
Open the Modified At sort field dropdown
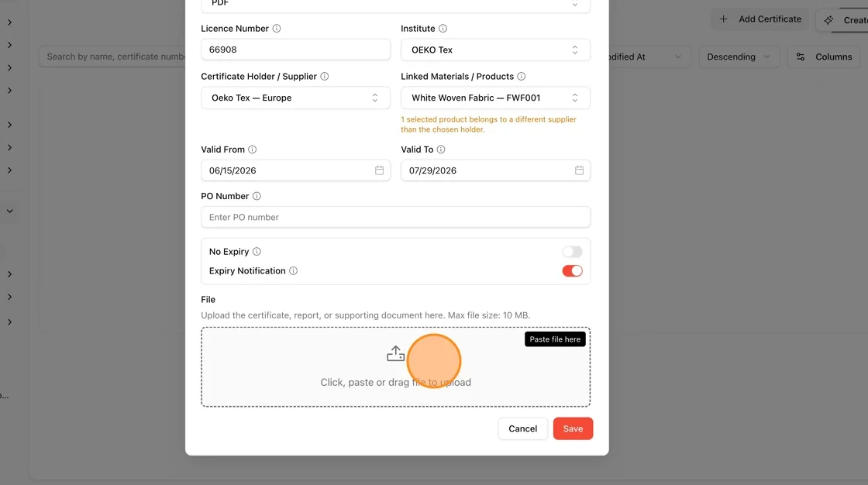[x=649, y=57]
